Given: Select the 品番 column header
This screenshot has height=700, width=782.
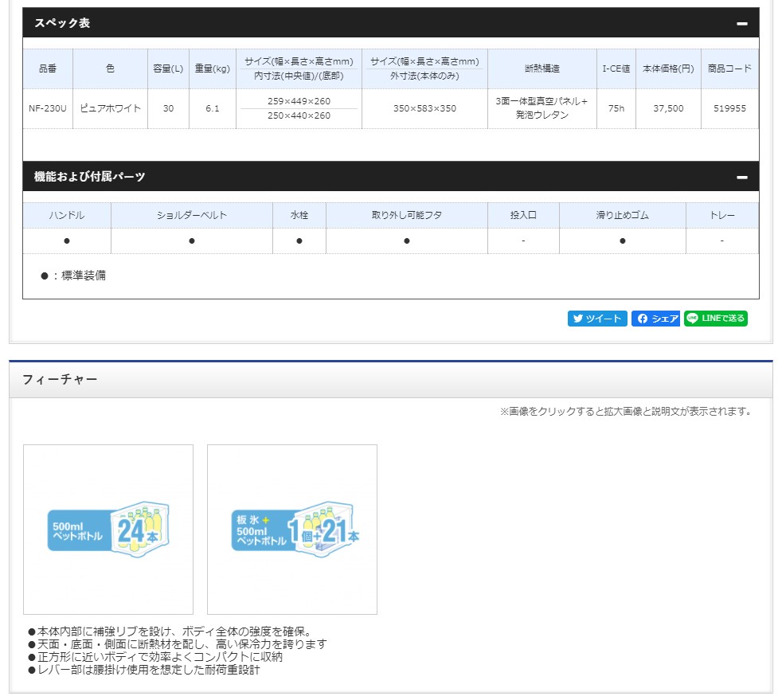Looking at the screenshot, I should [48, 68].
